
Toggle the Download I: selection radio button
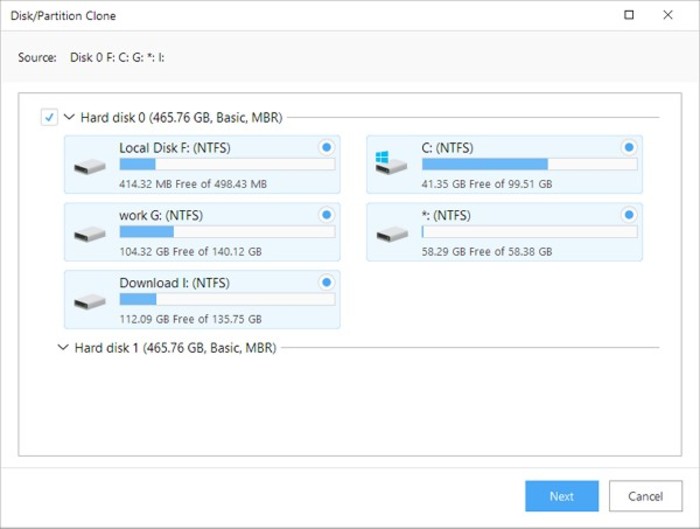coord(326,282)
